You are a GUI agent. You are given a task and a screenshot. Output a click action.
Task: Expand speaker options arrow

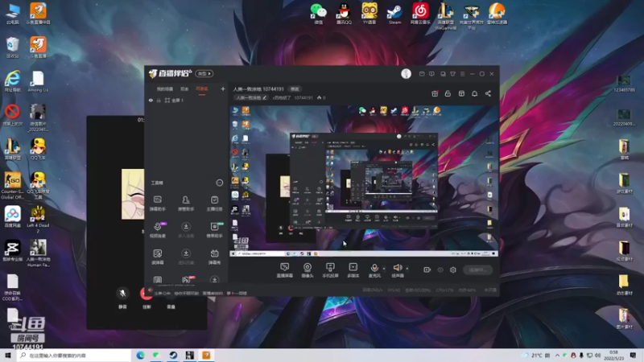pos(407,269)
